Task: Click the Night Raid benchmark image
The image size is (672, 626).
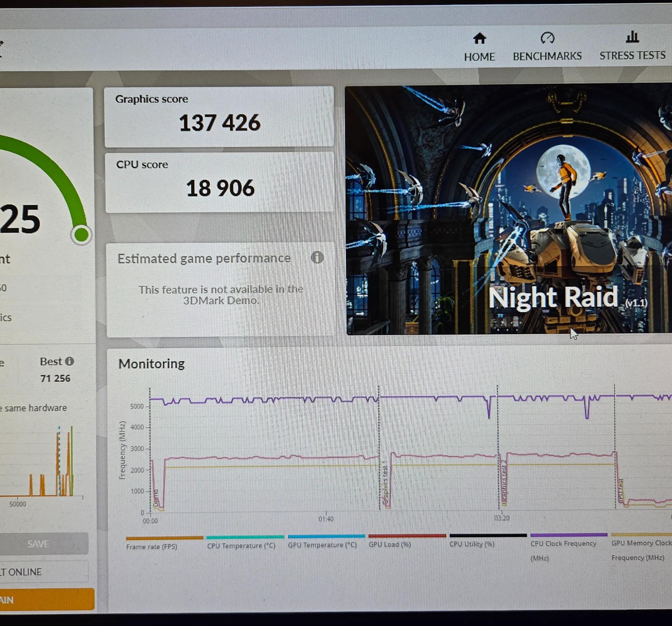Action: 508,210
